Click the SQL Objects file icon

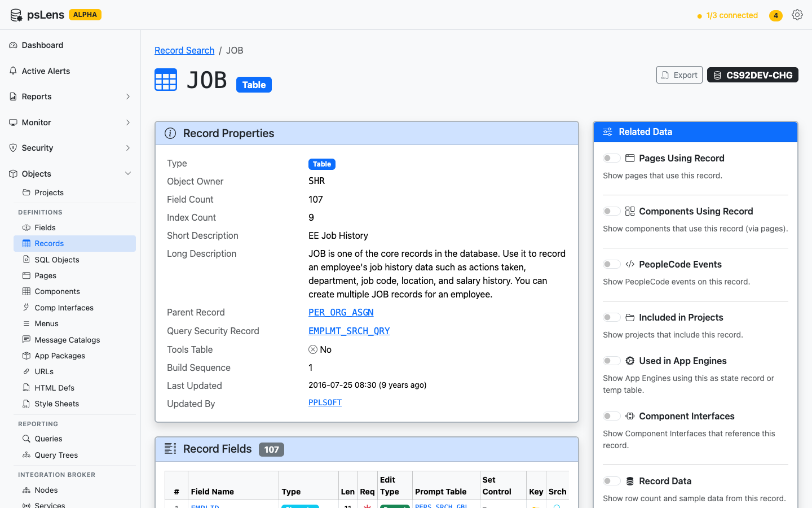27,260
